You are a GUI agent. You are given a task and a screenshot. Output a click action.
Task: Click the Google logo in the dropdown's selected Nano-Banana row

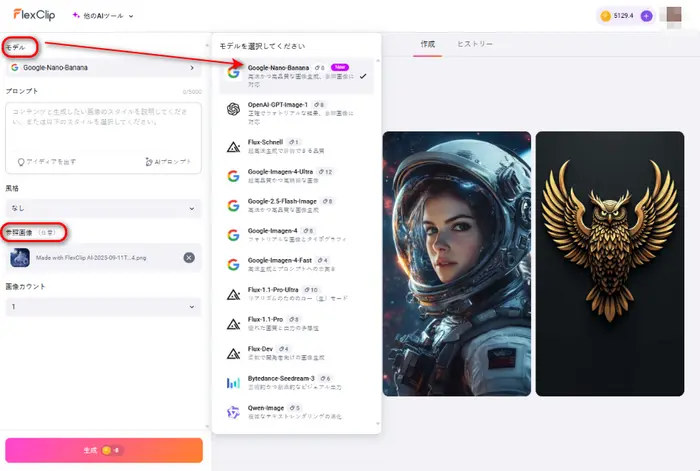[233, 72]
